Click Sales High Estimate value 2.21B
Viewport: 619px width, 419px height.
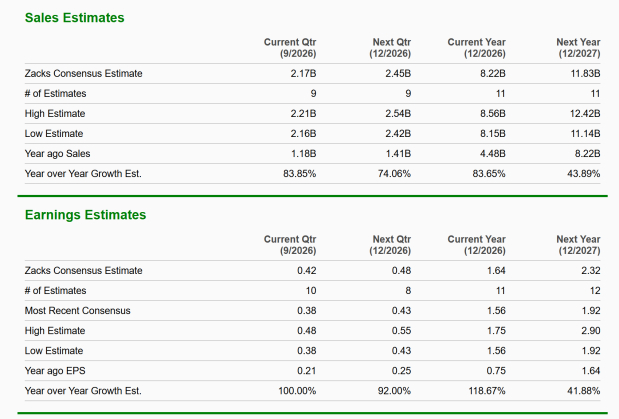point(303,114)
